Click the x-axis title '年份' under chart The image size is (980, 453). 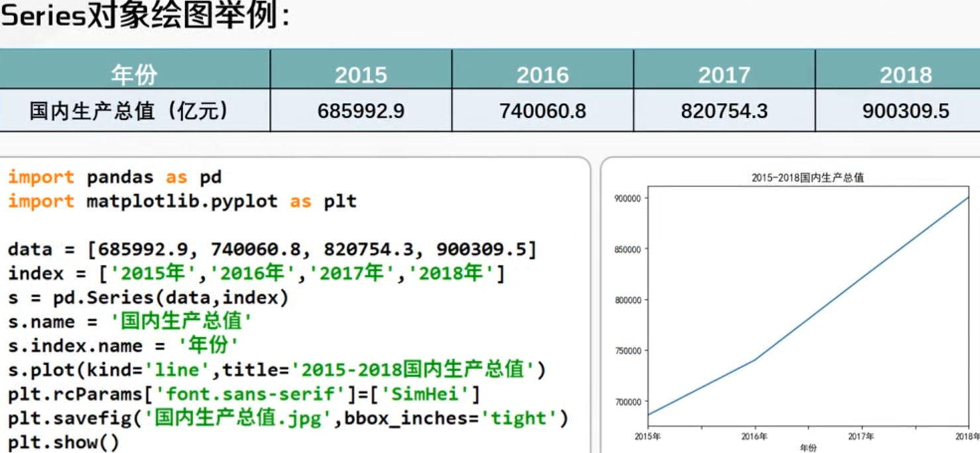click(x=808, y=448)
